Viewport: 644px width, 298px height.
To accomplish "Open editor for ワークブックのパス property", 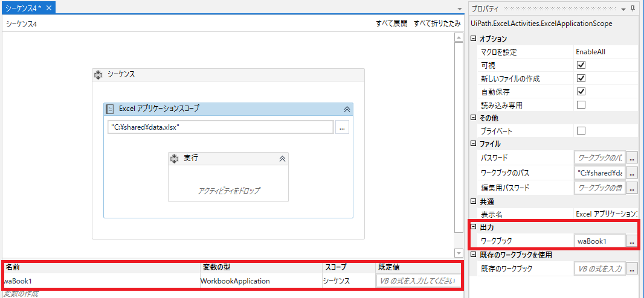I will tap(632, 173).
